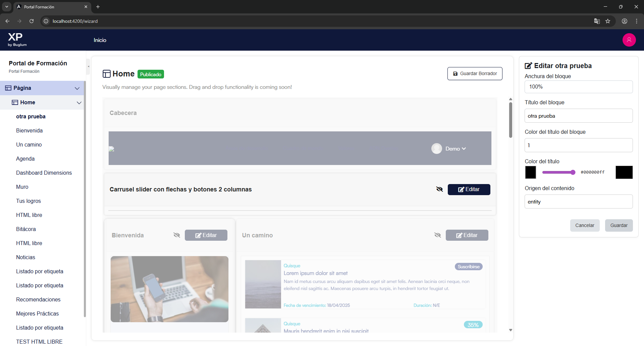Open the Origen del contenido entity field
Screen dimensions: 644x346
[x=579, y=201]
